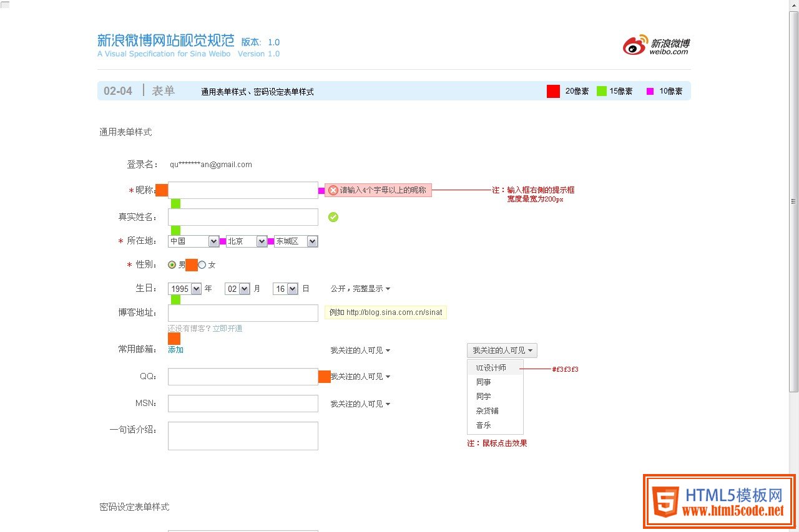This screenshot has width=799, height=532.
Task: Open the 02 birth month dropdown
Action: point(238,289)
